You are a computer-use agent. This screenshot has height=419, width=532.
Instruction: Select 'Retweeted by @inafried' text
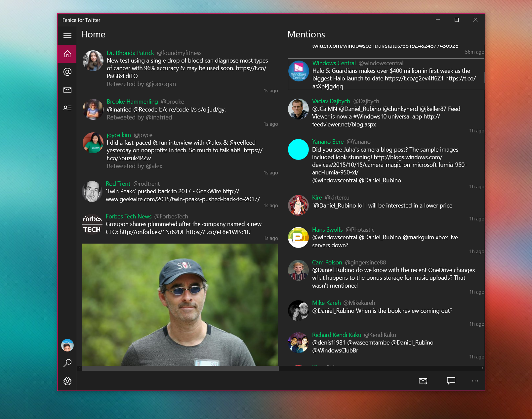[x=139, y=117]
